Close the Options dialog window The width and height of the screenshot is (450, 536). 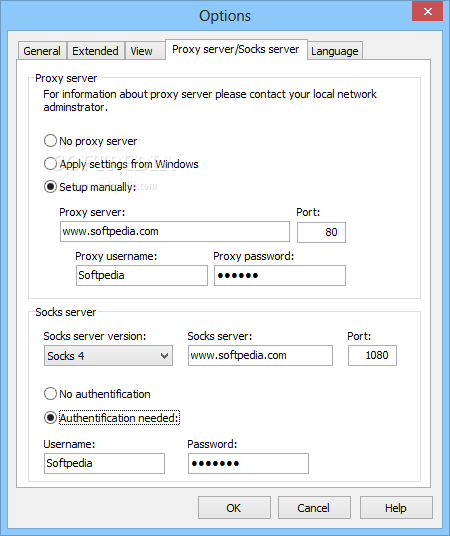427,12
